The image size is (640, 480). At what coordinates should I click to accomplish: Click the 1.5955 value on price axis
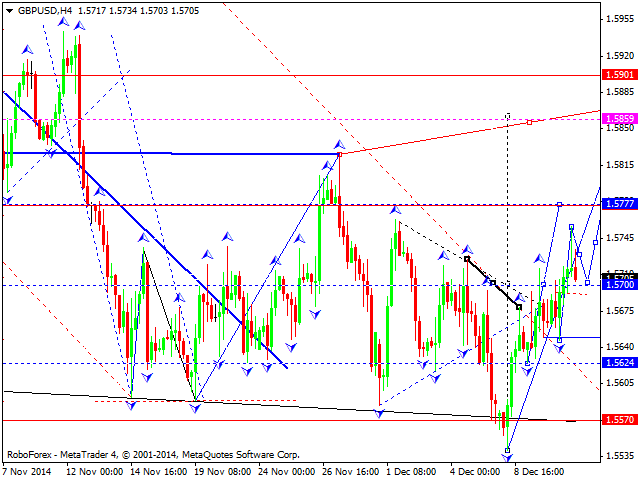click(620, 19)
